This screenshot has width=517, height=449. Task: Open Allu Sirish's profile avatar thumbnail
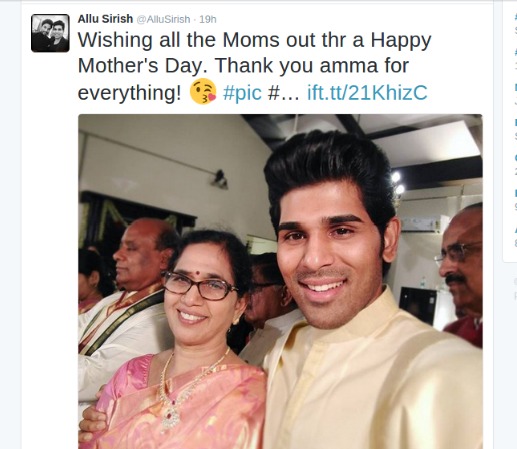pyautogui.click(x=50, y=33)
